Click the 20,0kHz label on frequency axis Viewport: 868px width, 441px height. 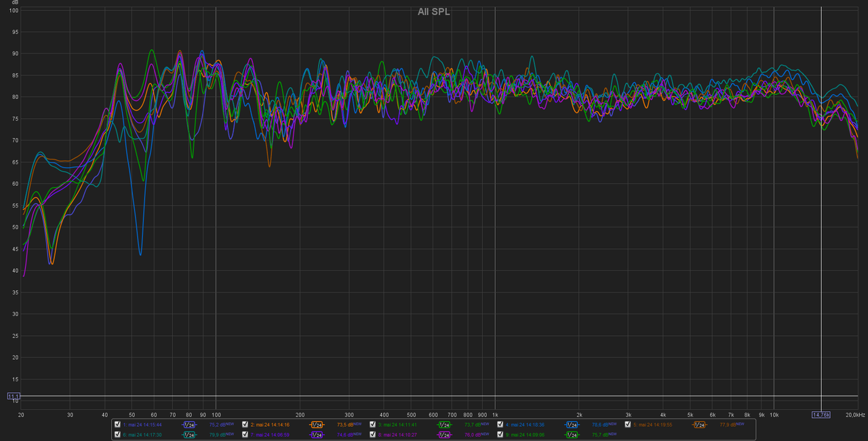click(855, 415)
